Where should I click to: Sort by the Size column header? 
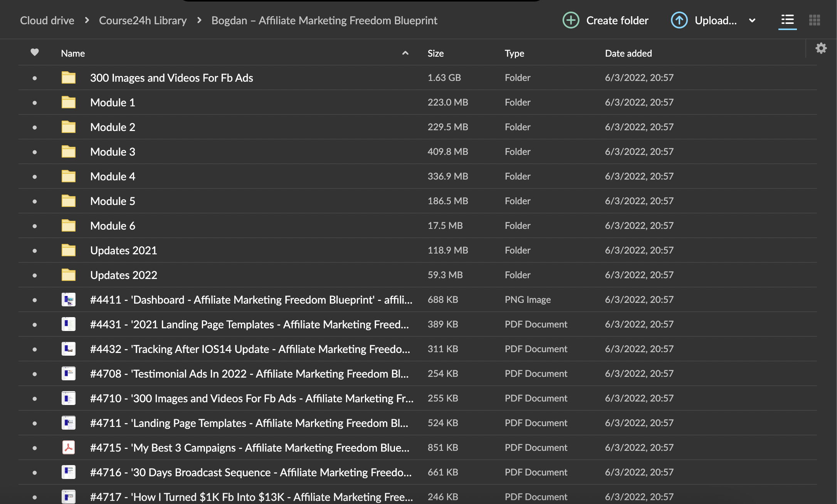click(435, 53)
